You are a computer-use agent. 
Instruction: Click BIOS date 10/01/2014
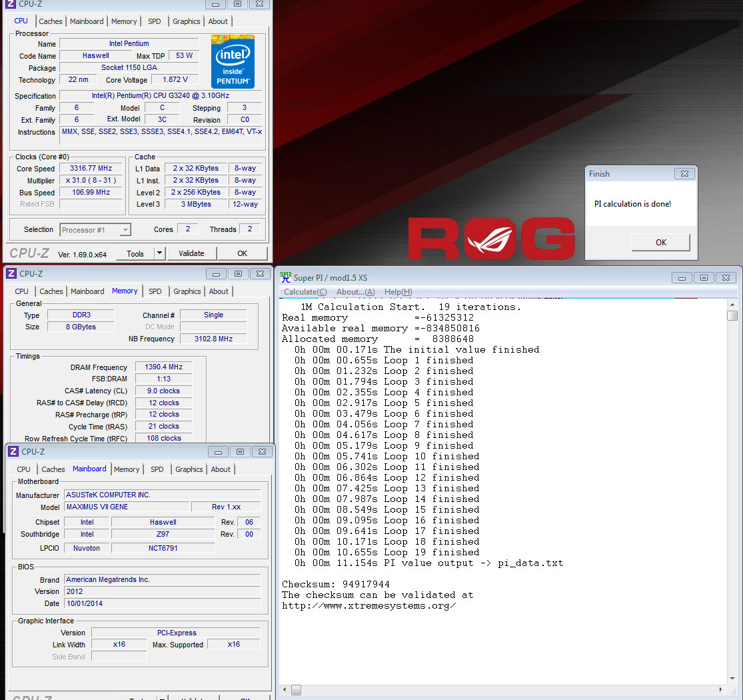point(162,603)
